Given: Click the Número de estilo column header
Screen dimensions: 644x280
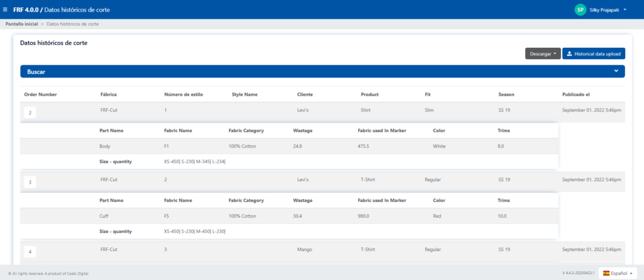Looking at the screenshot, I should (x=182, y=94).
